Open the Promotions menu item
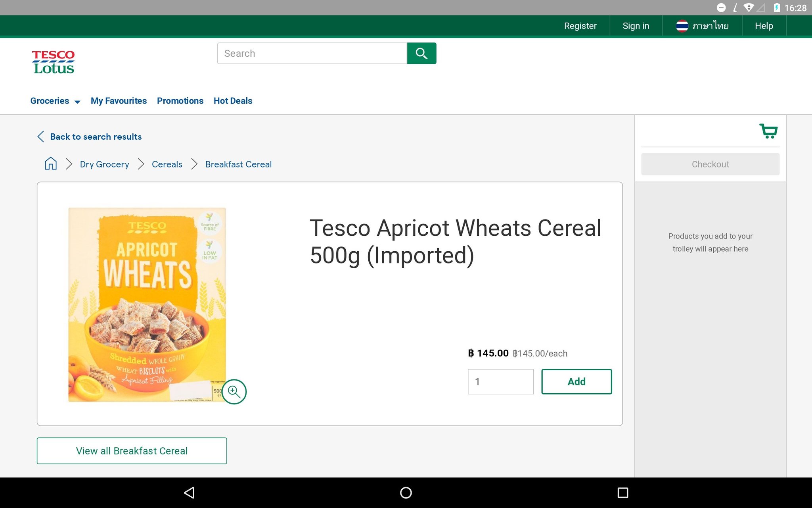The width and height of the screenshot is (812, 508). pos(180,101)
